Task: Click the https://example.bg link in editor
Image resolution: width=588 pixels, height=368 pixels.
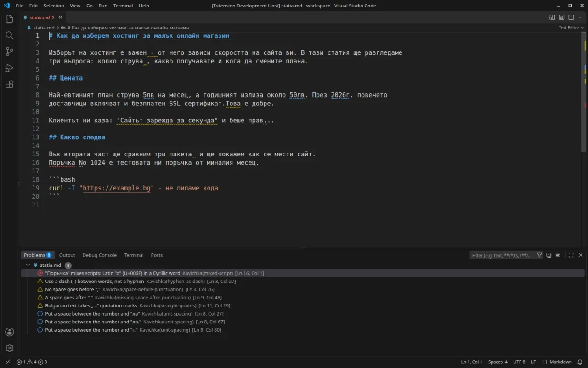Action: pos(117,188)
